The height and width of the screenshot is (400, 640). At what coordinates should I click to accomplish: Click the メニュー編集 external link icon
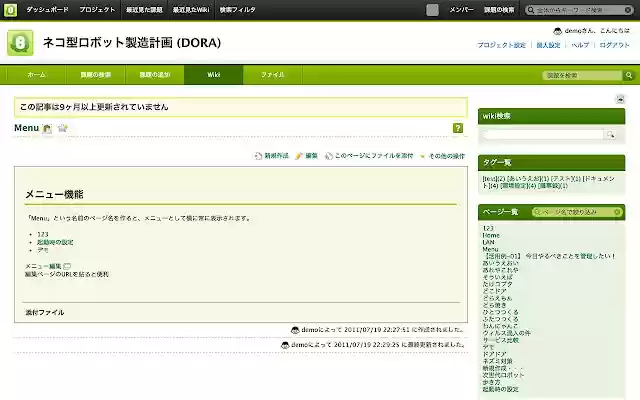coord(68,265)
